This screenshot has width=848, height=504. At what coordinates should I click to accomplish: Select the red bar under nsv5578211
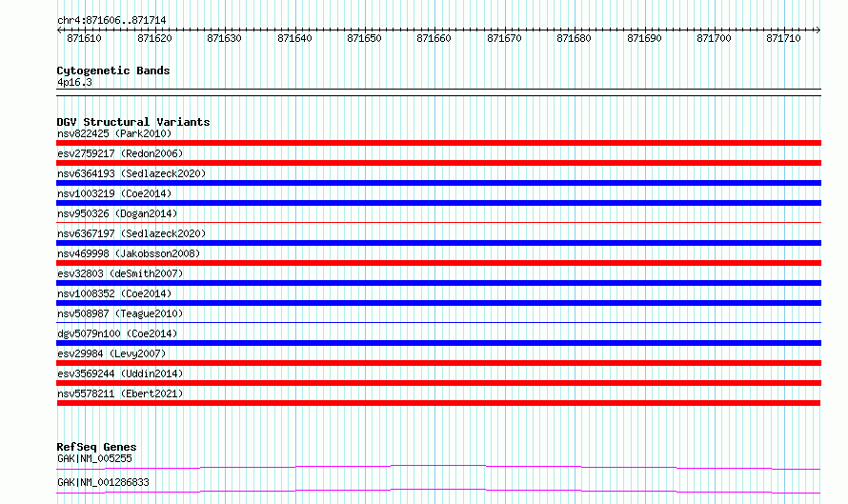tap(438, 403)
